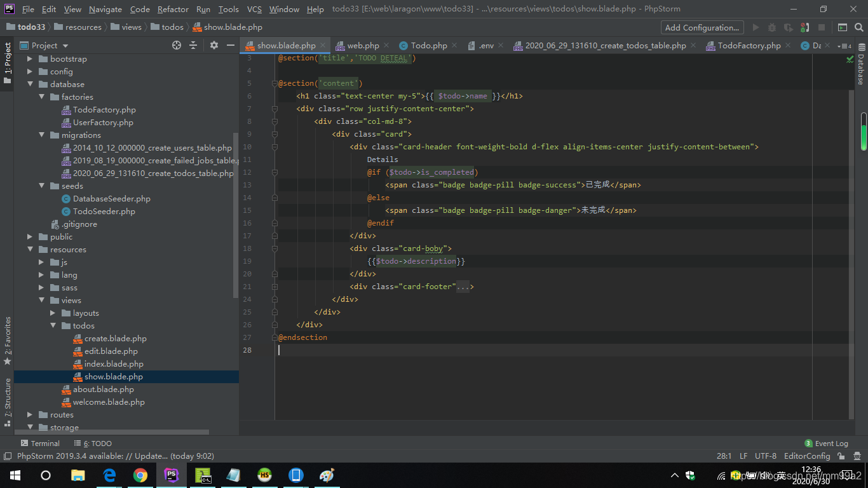Open the Event Log
The width and height of the screenshot is (868, 488).
point(826,444)
